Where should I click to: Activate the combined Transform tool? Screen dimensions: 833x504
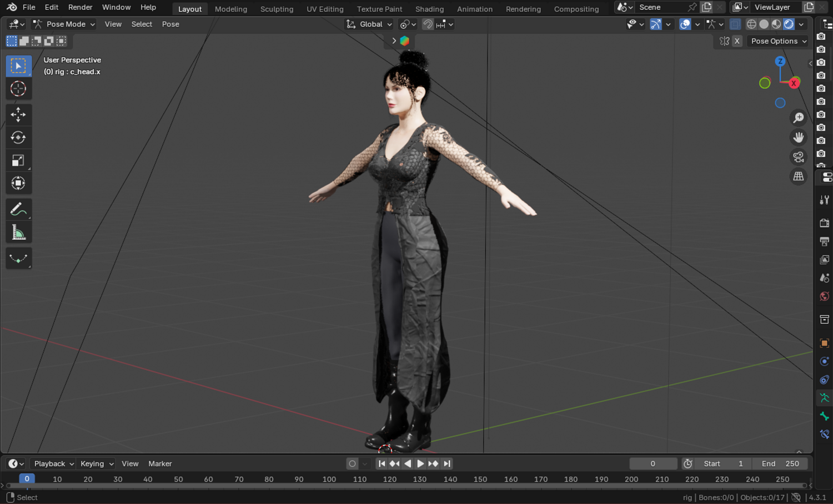tap(18, 183)
